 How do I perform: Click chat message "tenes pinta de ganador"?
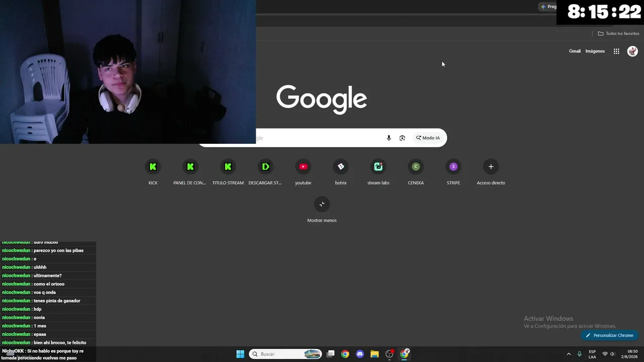pyautogui.click(x=57, y=301)
